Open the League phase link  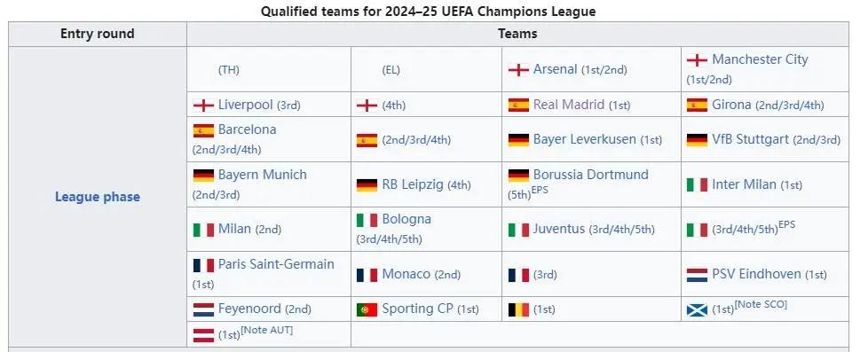[98, 197]
